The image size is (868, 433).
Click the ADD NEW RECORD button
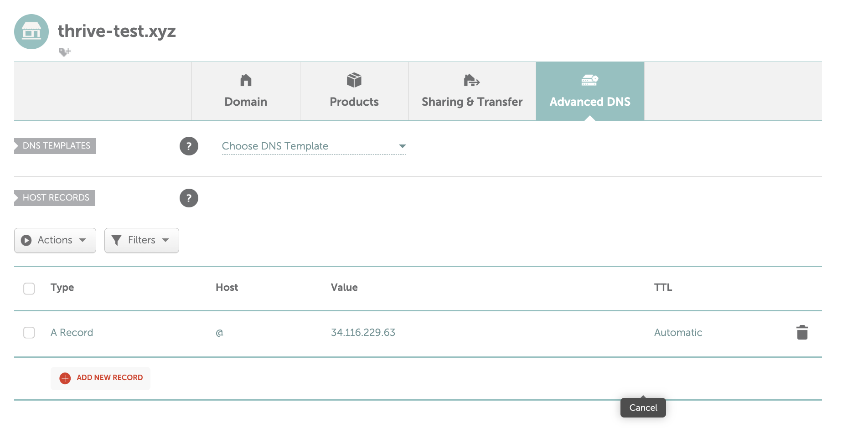[x=100, y=378]
